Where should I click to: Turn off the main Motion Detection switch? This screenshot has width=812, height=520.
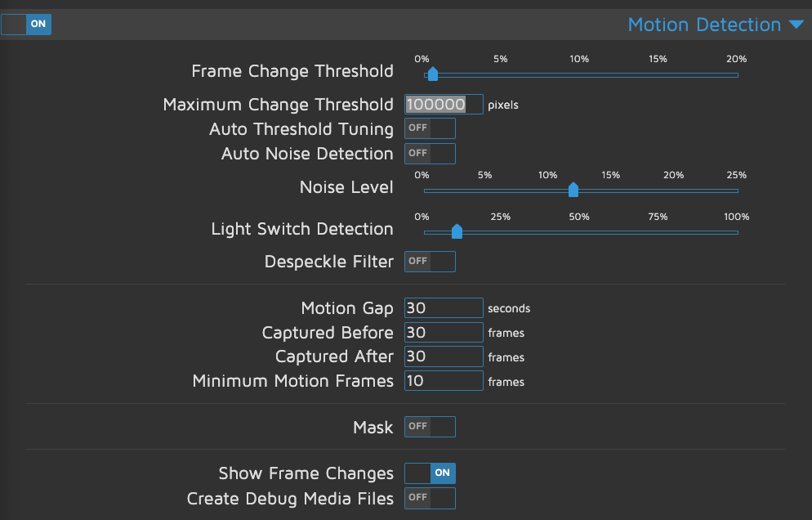tap(26, 25)
